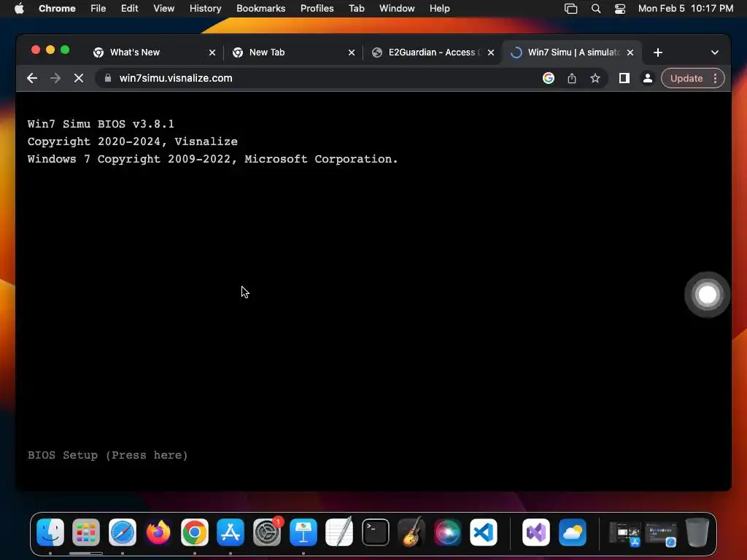Image resolution: width=747 pixels, height=560 pixels.
Task: Stop loading the page with the X button
Action: tap(79, 78)
